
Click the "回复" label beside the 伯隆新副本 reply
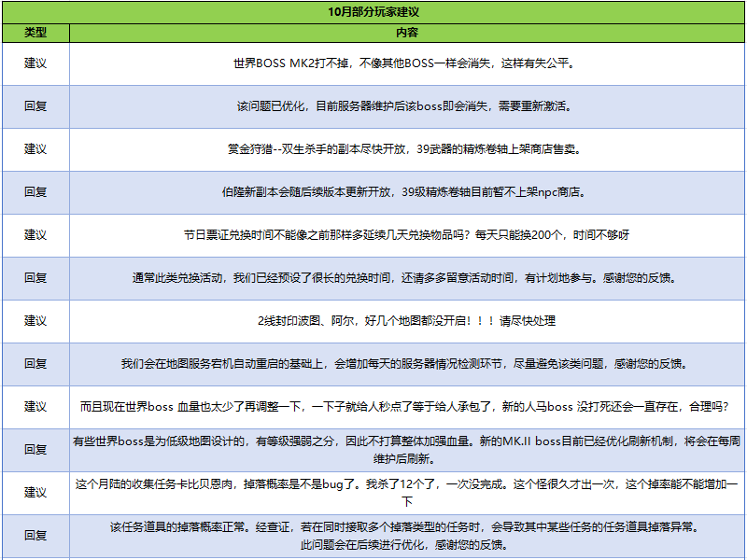coord(35,192)
